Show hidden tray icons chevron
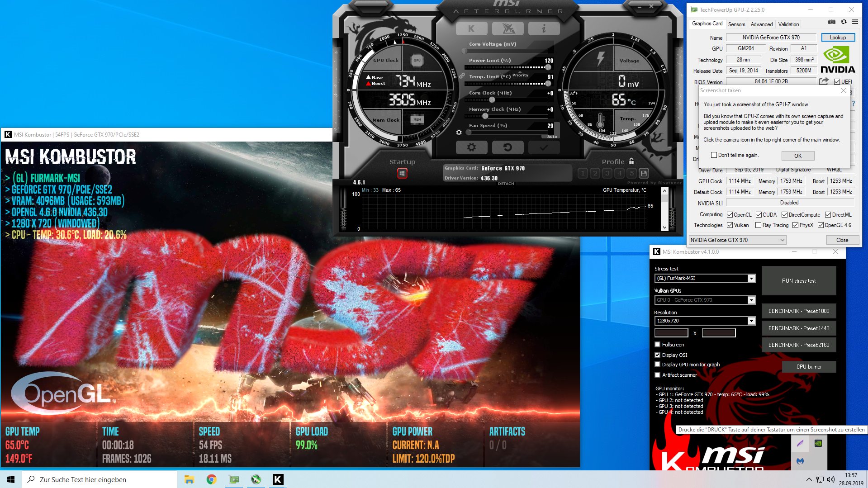The width and height of the screenshot is (868, 488). coord(809,479)
